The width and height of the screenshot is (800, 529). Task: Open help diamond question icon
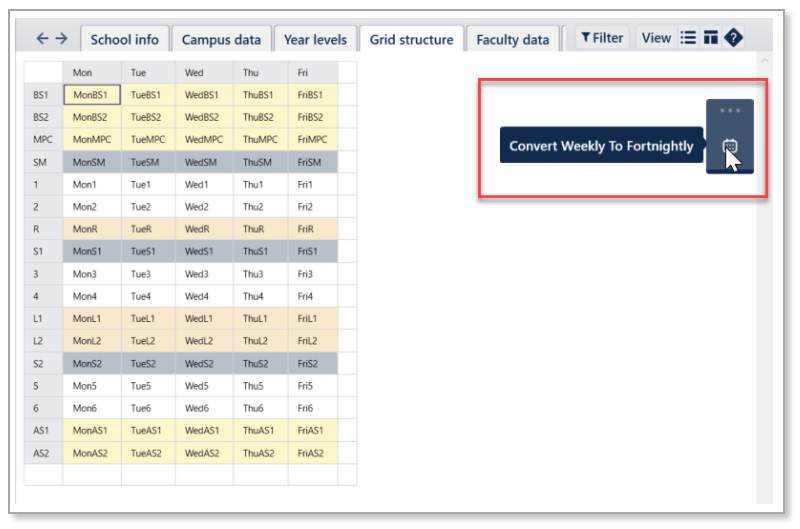[x=733, y=38]
